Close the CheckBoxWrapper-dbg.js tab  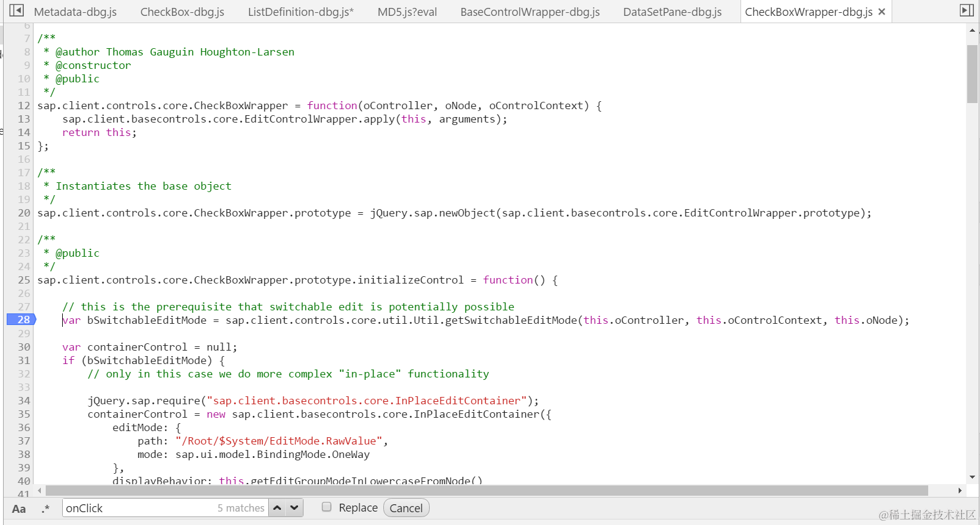[881, 12]
